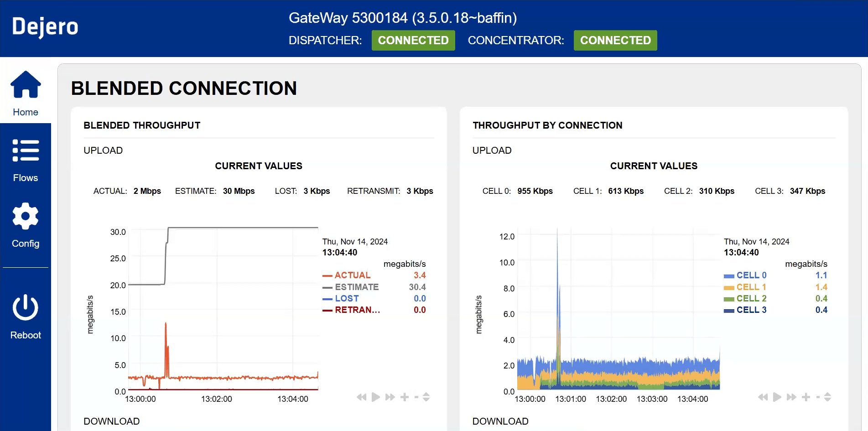Click the BLENDED CONNECTION heading
Screen dimensions: 868x431
pos(184,88)
